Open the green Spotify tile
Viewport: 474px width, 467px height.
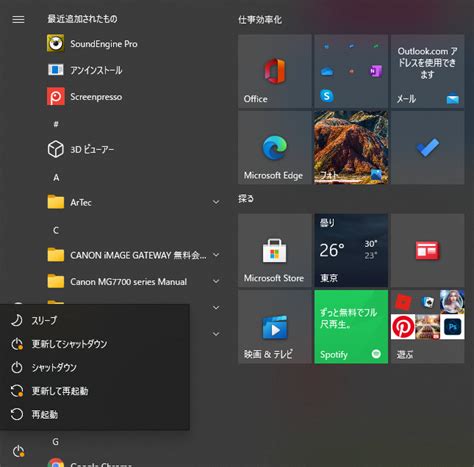tap(351, 327)
